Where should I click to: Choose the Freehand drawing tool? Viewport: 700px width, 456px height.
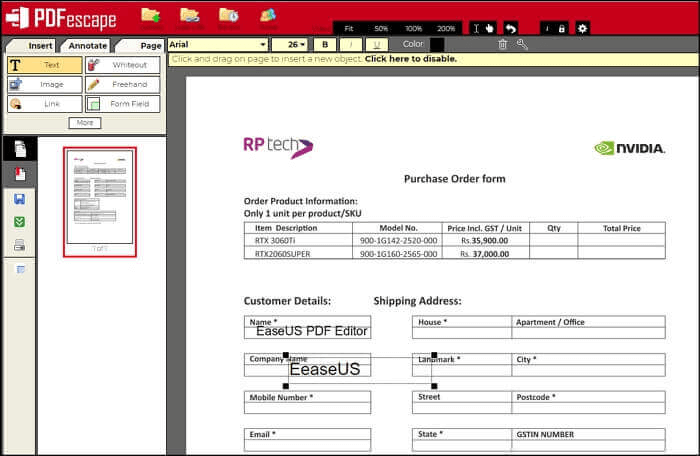(122, 84)
